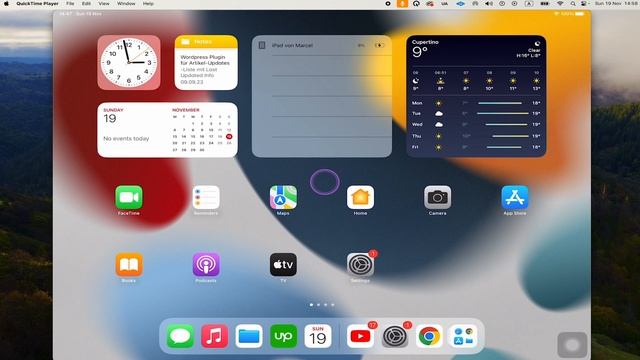
Task: Open the View menu
Action: tap(104, 4)
